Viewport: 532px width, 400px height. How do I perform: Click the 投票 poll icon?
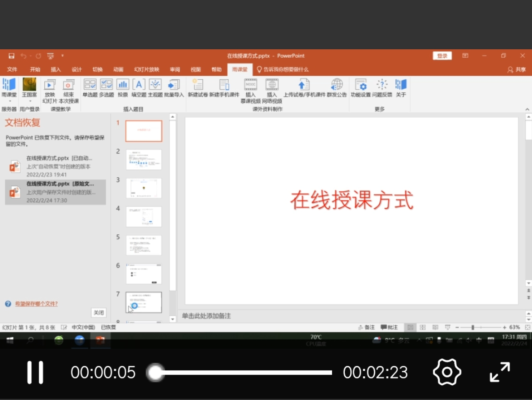(x=123, y=85)
